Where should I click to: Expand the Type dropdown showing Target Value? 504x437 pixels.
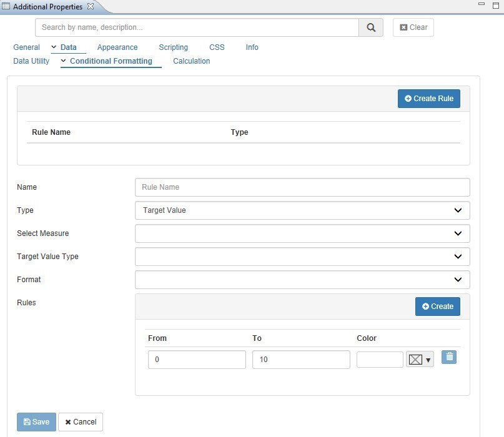pyautogui.click(x=302, y=210)
